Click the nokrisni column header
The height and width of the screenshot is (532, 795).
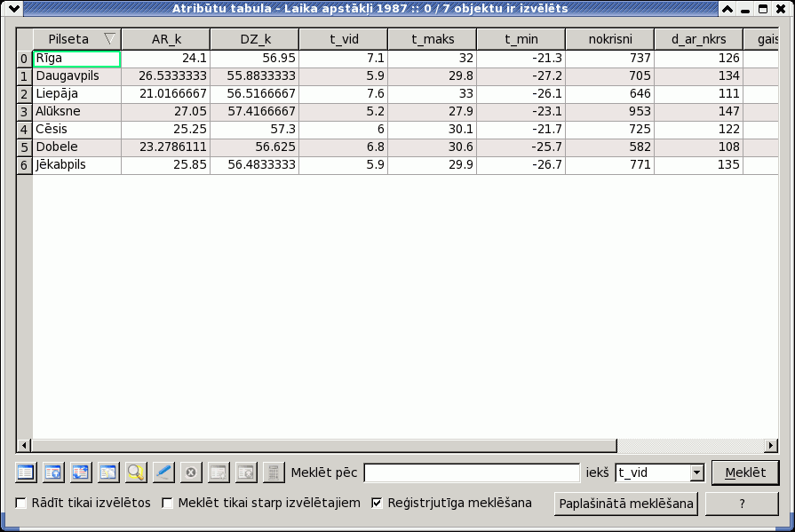pos(609,39)
